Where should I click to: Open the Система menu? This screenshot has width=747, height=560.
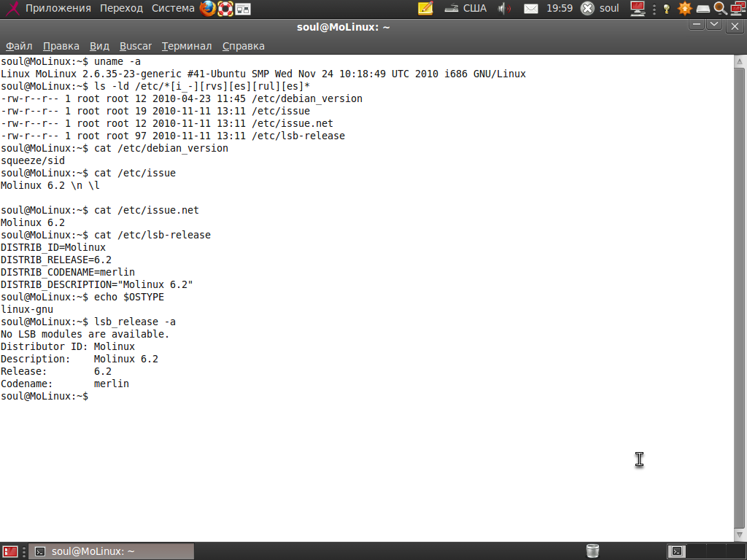click(x=173, y=9)
